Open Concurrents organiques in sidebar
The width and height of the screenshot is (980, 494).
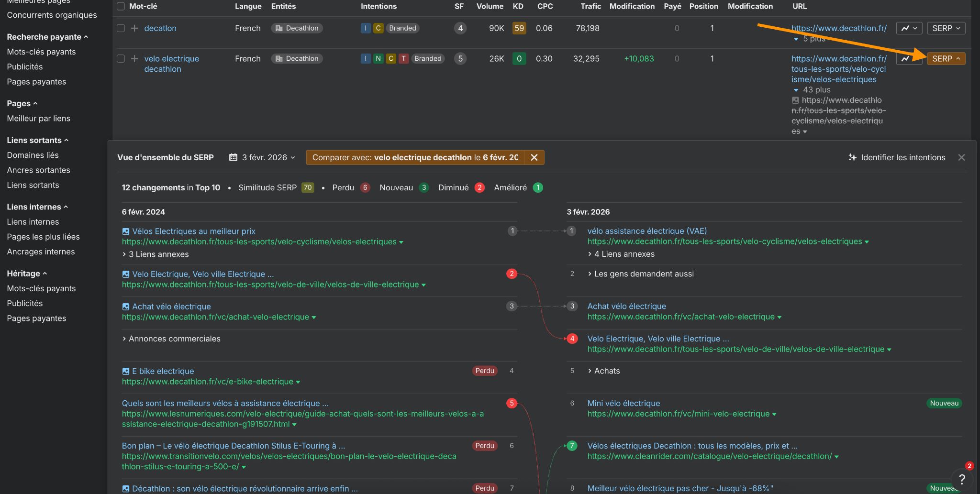(52, 15)
